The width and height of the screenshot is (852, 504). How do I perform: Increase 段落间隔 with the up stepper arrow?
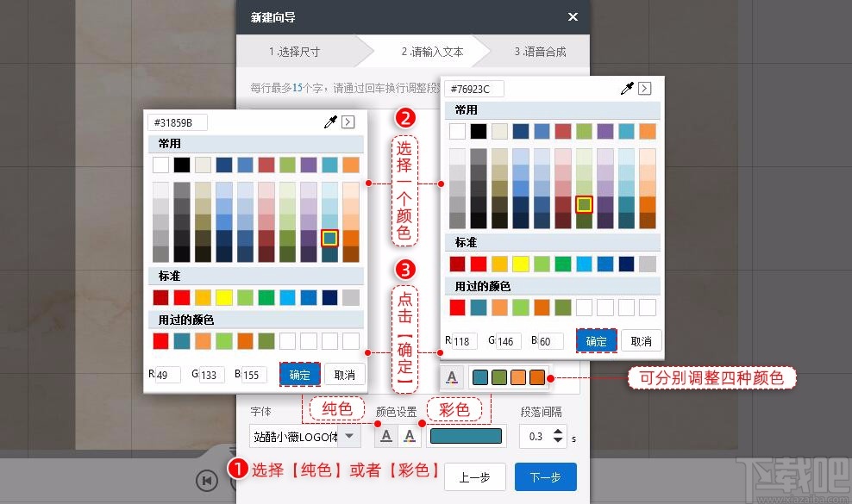pyautogui.click(x=559, y=432)
